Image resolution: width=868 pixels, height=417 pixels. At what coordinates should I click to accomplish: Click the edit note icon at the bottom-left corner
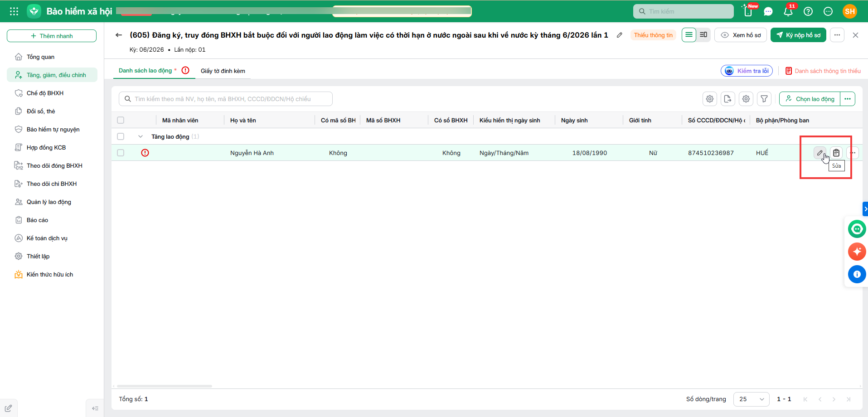coord(8,408)
